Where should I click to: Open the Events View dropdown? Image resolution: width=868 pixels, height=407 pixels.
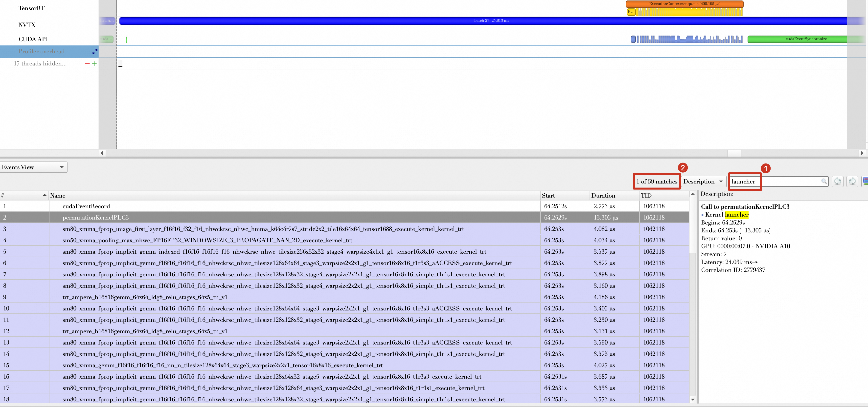pos(33,167)
